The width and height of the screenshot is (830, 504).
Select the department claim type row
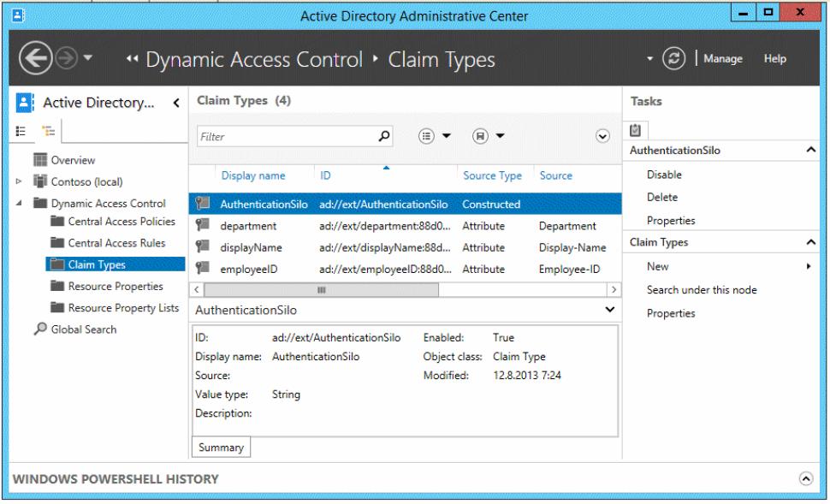(406, 226)
